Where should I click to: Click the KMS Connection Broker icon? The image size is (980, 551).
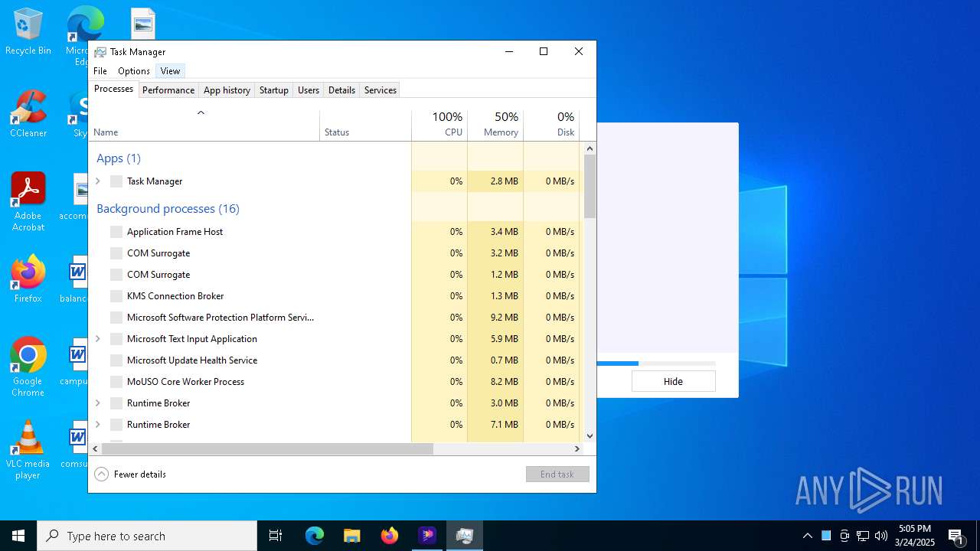pos(116,296)
